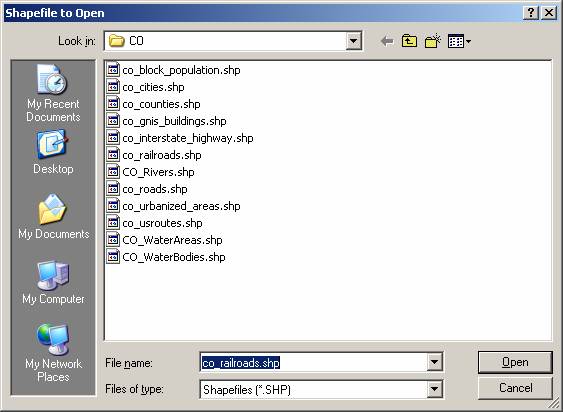Go to Desktop in places bar
The height and width of the screenshot is (412, 563).
point(53,152)
